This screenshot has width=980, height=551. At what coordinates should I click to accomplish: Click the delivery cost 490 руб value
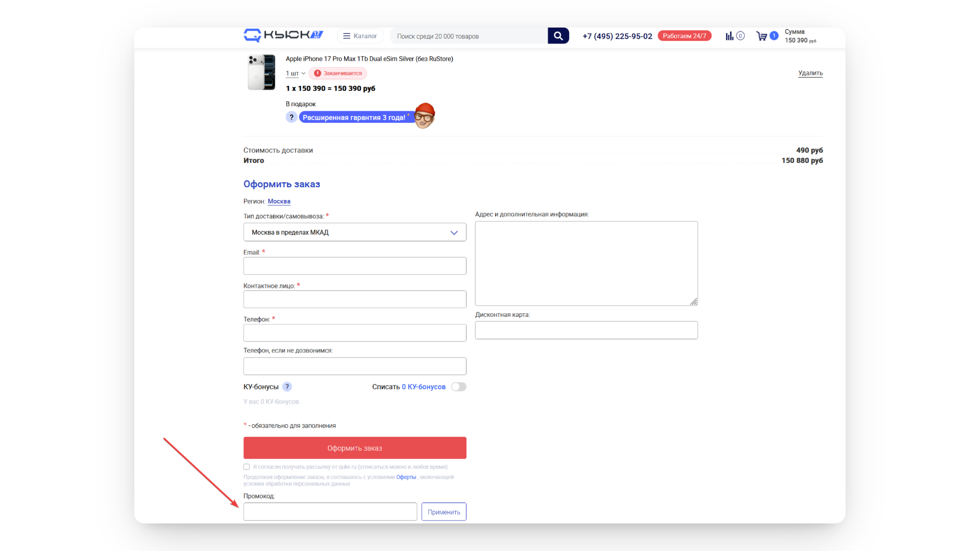810,151
